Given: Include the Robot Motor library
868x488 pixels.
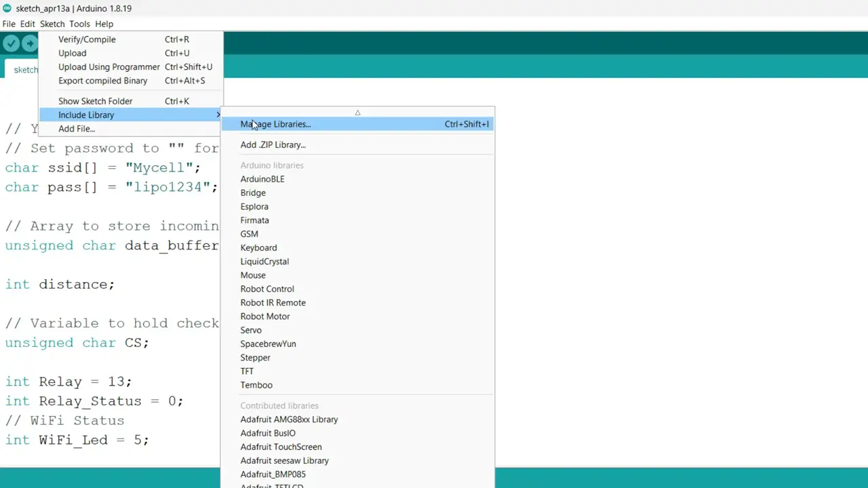Looking at the screenshot, I should pyautogui.click(x=357, y=316).
